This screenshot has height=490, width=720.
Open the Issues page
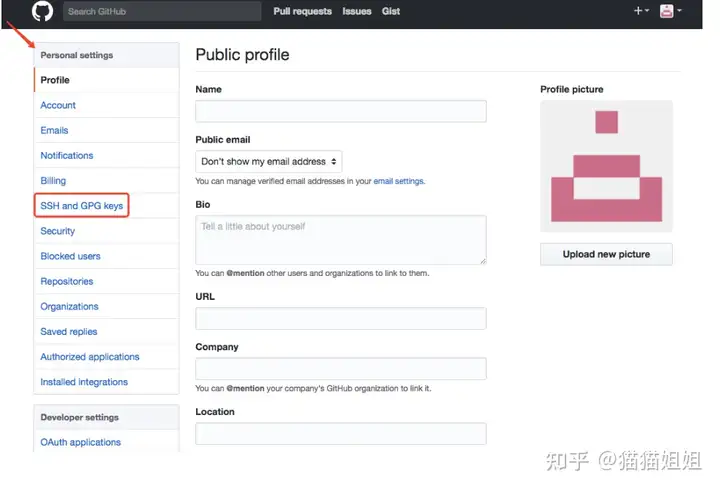357,12
